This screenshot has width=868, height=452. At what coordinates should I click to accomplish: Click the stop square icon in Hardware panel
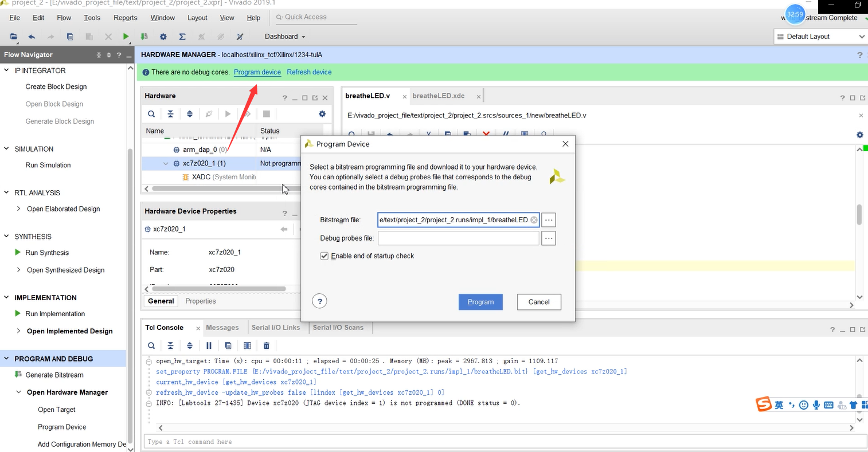pos(267,114)
